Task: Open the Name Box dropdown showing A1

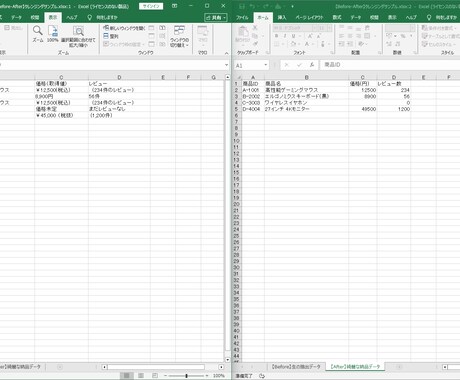Action: [x=266, y=65]
